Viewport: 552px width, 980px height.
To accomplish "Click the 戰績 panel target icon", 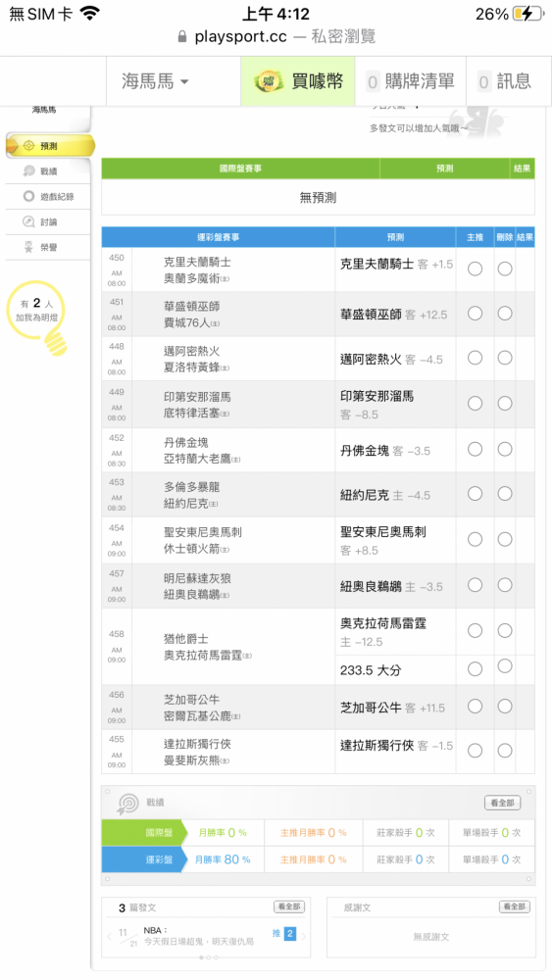I will point(128,804).
